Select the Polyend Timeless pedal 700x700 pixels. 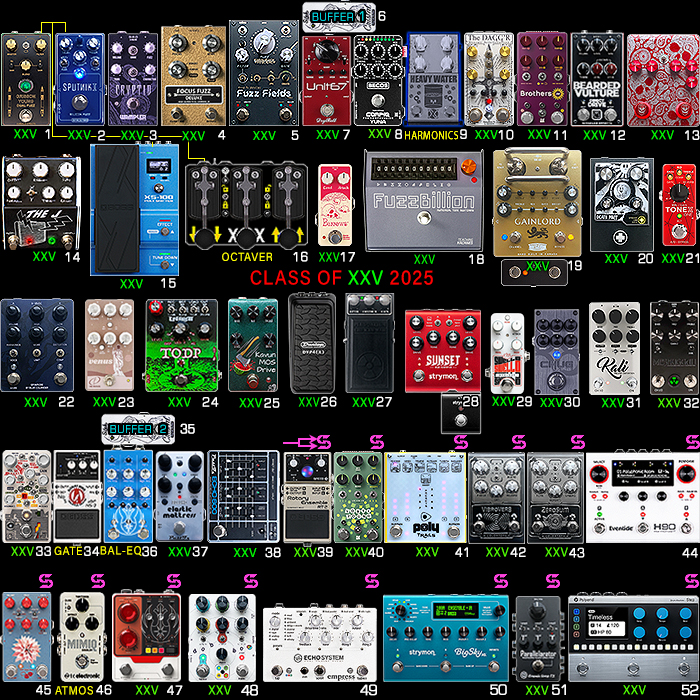(633, 638)
